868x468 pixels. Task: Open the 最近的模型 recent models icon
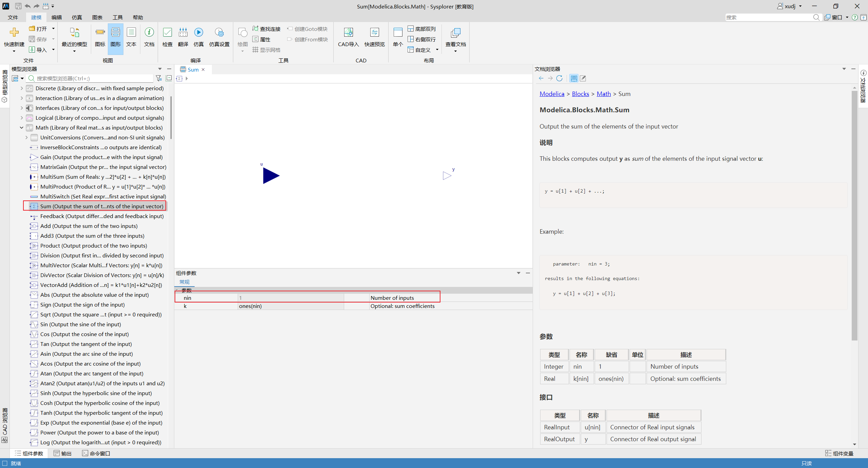pyautogui.click(x=74, y=33)
